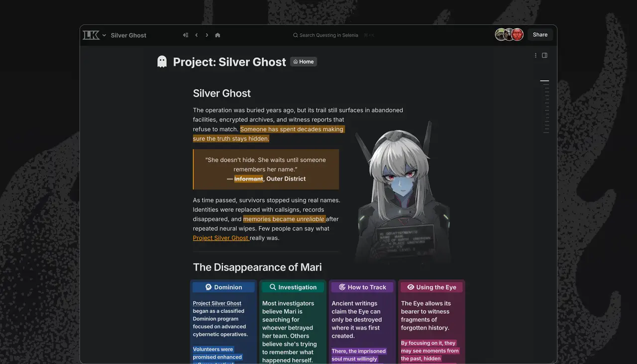637x364 pixels.
Task: Click The Disappearance of Mari heading
Action: [x=257, y=268]
